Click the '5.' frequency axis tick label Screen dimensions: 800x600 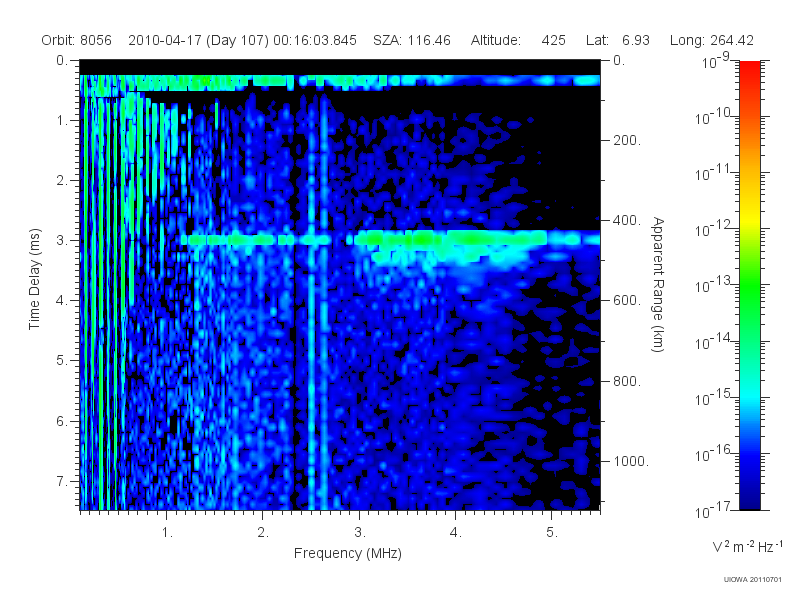pos(552,533)
